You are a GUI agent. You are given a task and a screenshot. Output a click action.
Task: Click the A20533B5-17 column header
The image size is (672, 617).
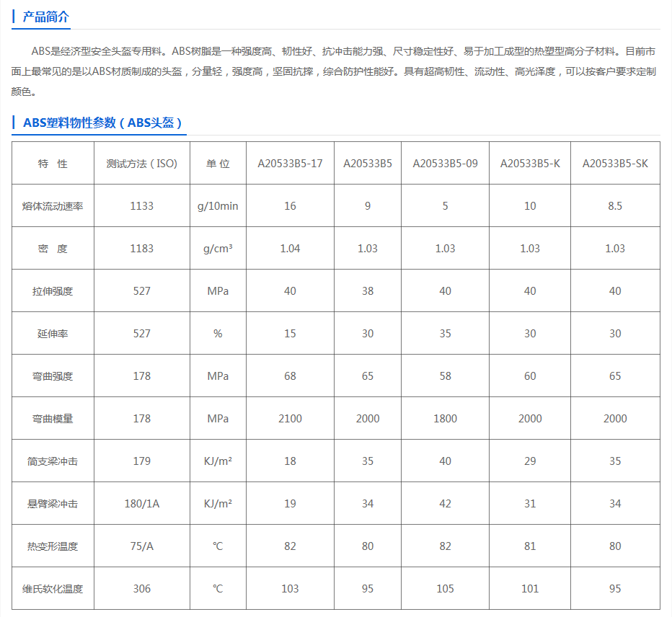(290, 164)
